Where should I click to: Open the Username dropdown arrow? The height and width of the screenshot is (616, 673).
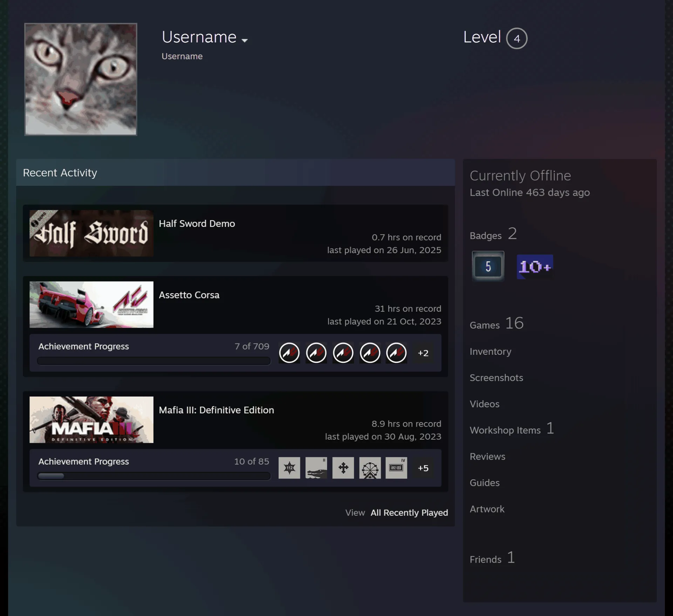click(x=245, y=40)
